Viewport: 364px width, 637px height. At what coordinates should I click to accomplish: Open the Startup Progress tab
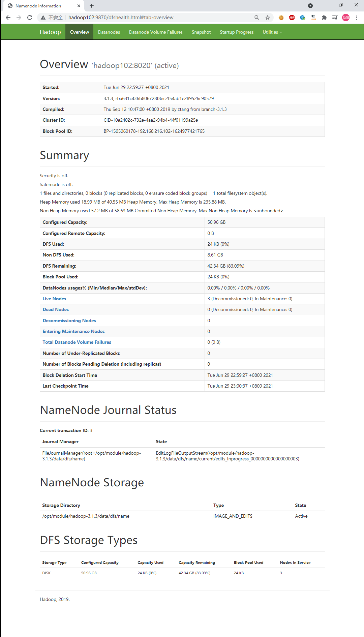(x=237, y=32)
